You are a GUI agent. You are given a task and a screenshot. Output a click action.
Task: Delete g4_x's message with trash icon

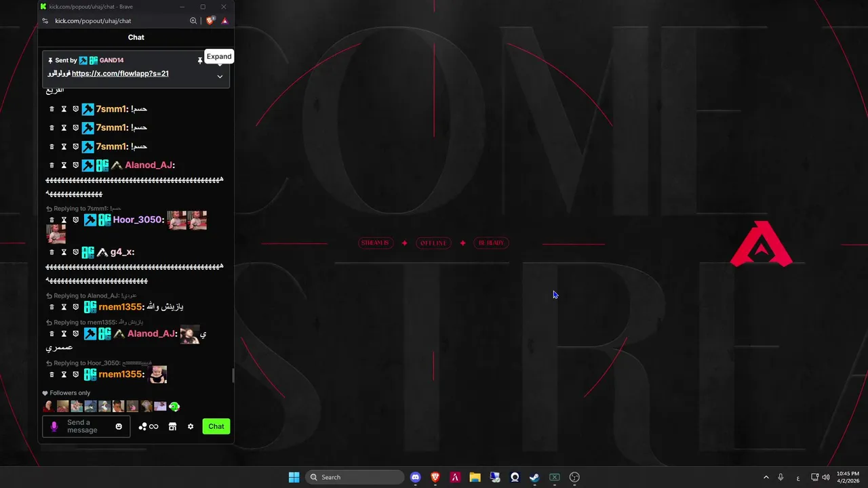pyautogui.click(x=52, y=252)
